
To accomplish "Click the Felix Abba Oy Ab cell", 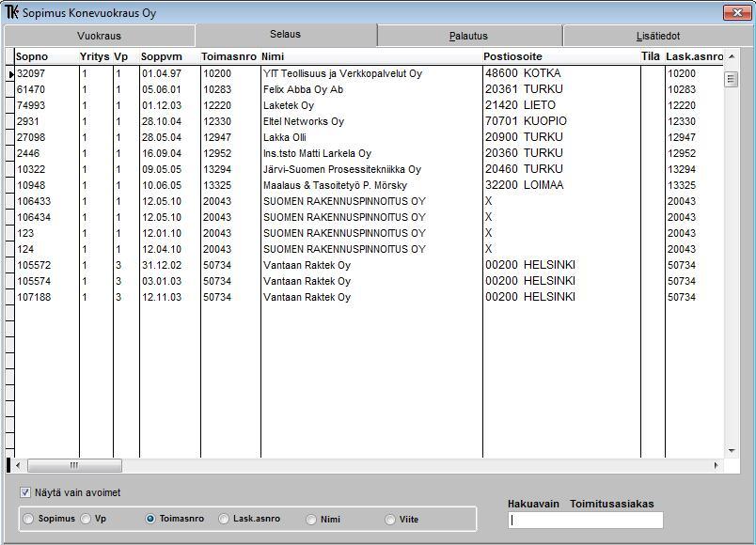I will coord(371,89).
